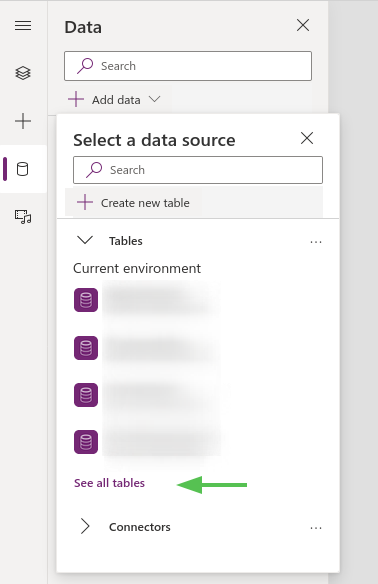Click the Insert plus icon in sidebar
Image resolution: width=378 pixels, height=584 pixels.
[23, 121]
